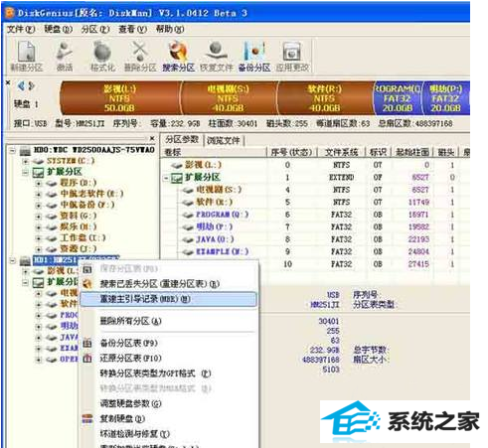Viewport: 488px width, 448px height.
Task: Select the 软件(R:) NTFS 40.0GB partition bar
Action: pyautogui.click(x=324, y=98)
